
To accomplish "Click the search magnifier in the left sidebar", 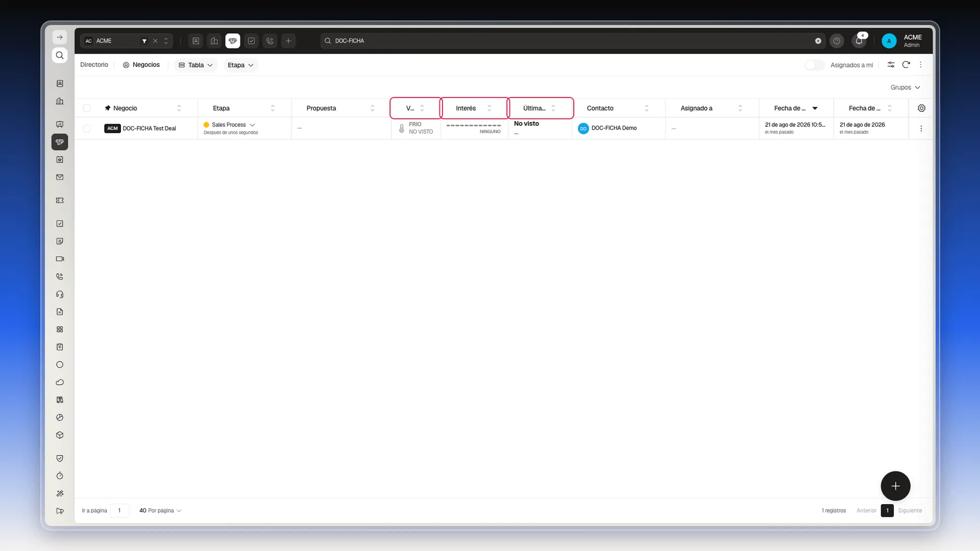I will pos(60,55).
